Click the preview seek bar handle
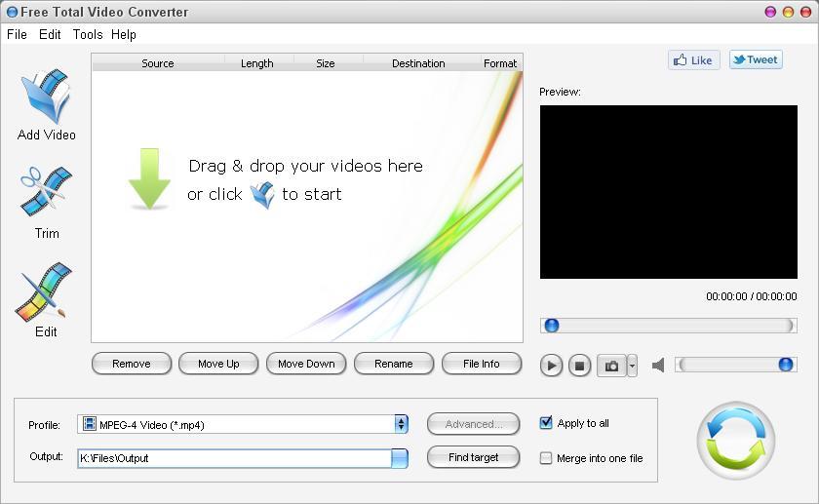Viewport: 819px width, 504px height. (552, 326)
